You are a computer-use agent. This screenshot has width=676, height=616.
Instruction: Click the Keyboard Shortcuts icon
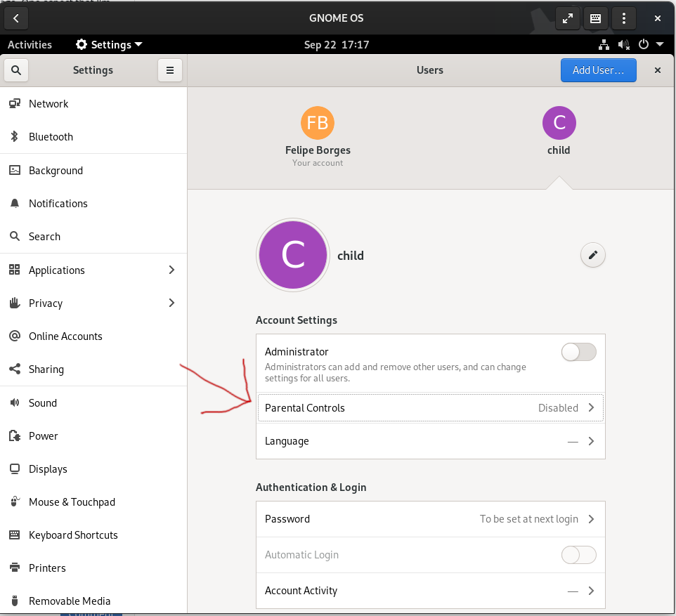click(x=15, y=535)
